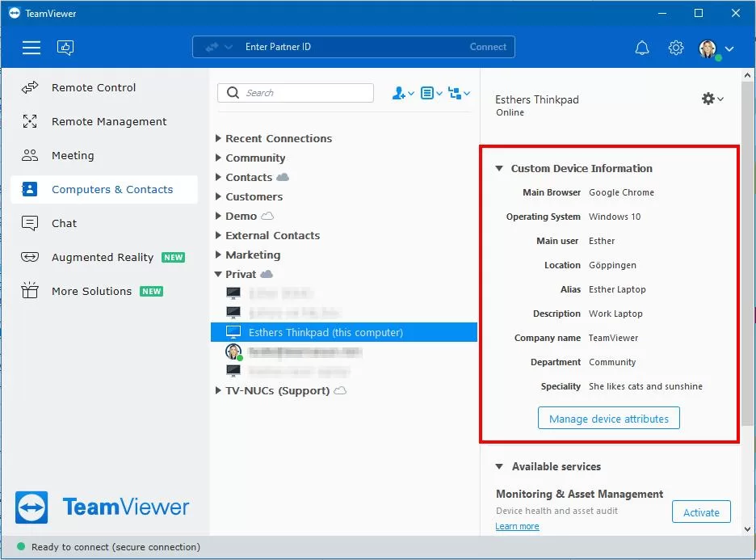Click the feedback icon beside hamburger menu
This screenshot has height=560, width=756.
pos(65,48)
